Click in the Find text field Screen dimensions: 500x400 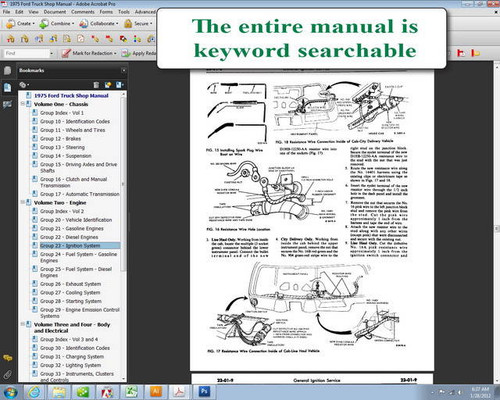tap(26, 53)
